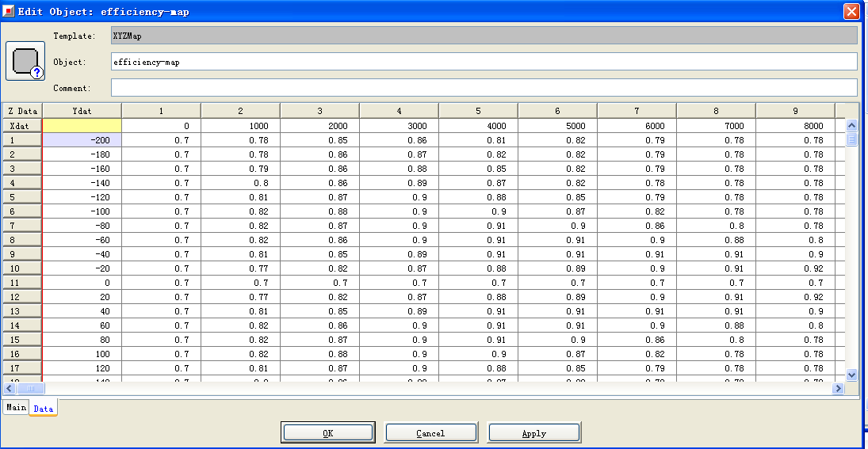Screen dimensions: 868x449
Task: Click the vertical scrollbar up arrow
Action: [x=852, y=126]
